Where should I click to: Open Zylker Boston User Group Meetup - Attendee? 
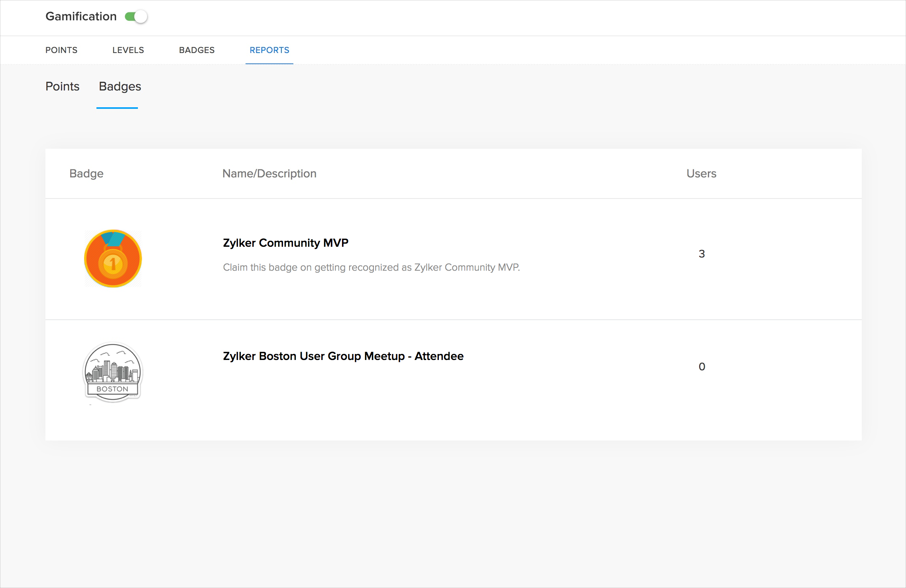343,356
